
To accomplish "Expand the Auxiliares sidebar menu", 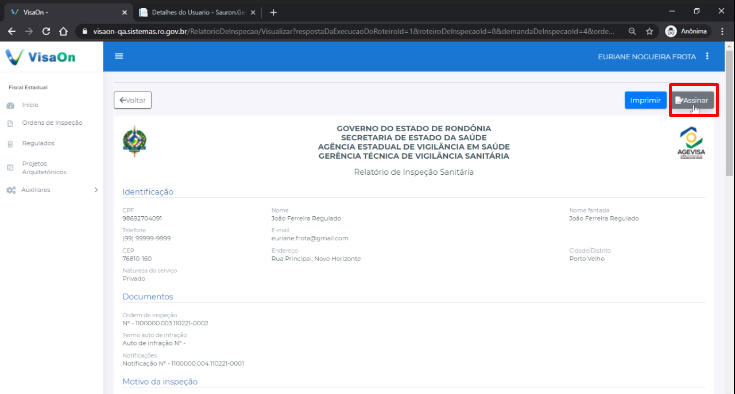I will 52,190.
